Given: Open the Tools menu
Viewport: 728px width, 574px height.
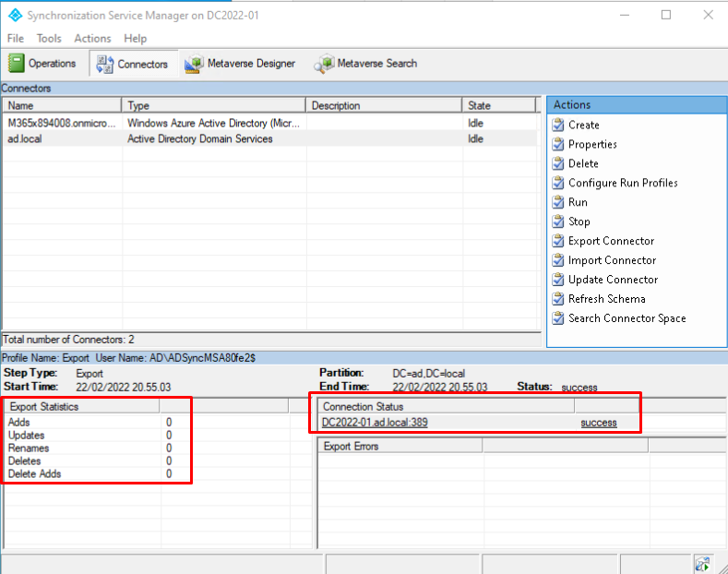Looking at the screenshot, I should coord(49,38).
